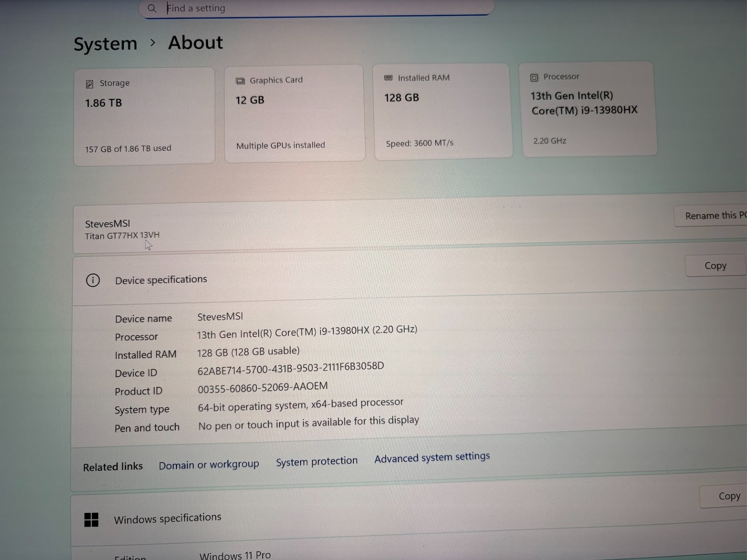The width and height of the screenshot is (747, 560).
Task: Click the 'Related links' label
Action: [x=113, y=467]
